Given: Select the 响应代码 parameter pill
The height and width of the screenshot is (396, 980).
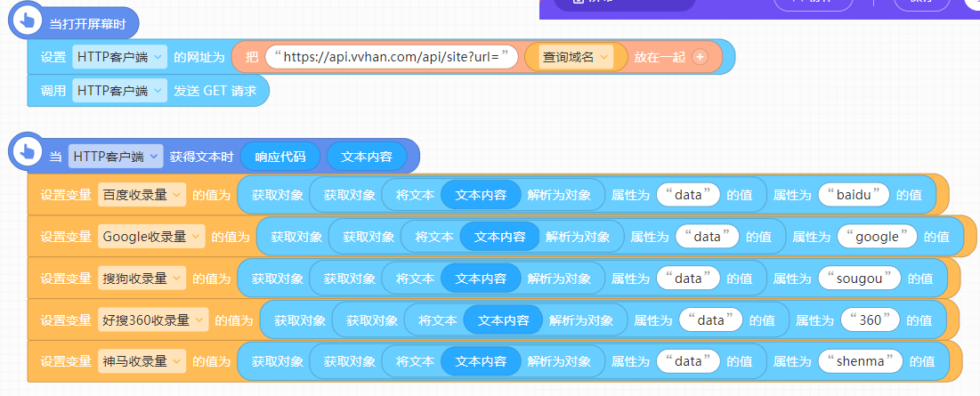Looking at the screenshot, I should (280, 156).
